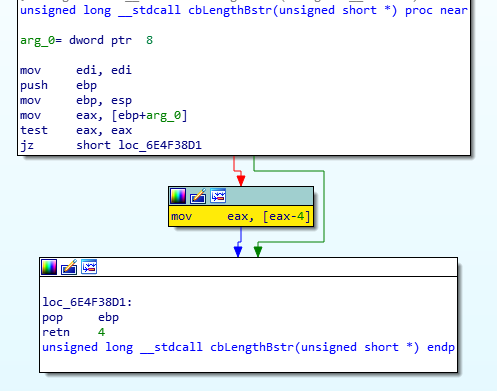Click the 'pop ebp' instruction
The image size is (497, 391).
click(x=80, y=317)
